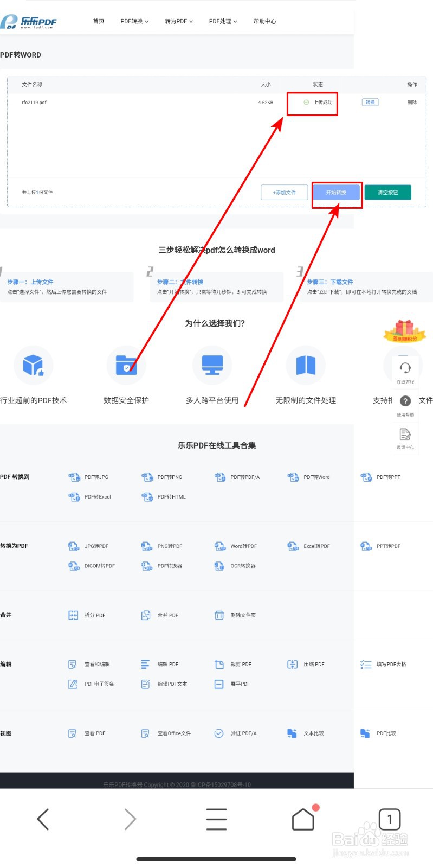Delete rfc2119.pdf using 删除
This screenshot has width=433, height=868.
click(x=412, y=102)
